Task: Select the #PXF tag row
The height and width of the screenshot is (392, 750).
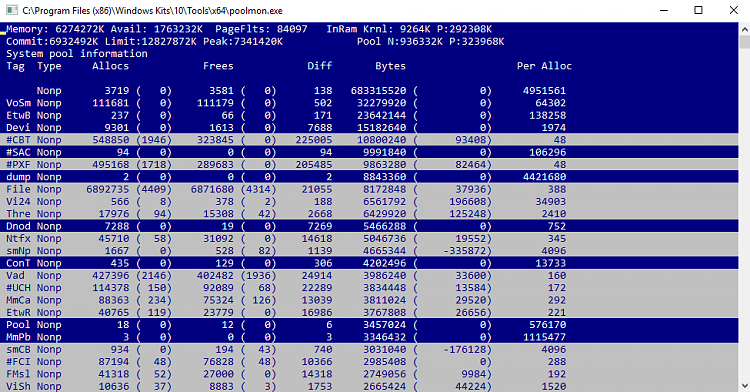Action: 369,164
